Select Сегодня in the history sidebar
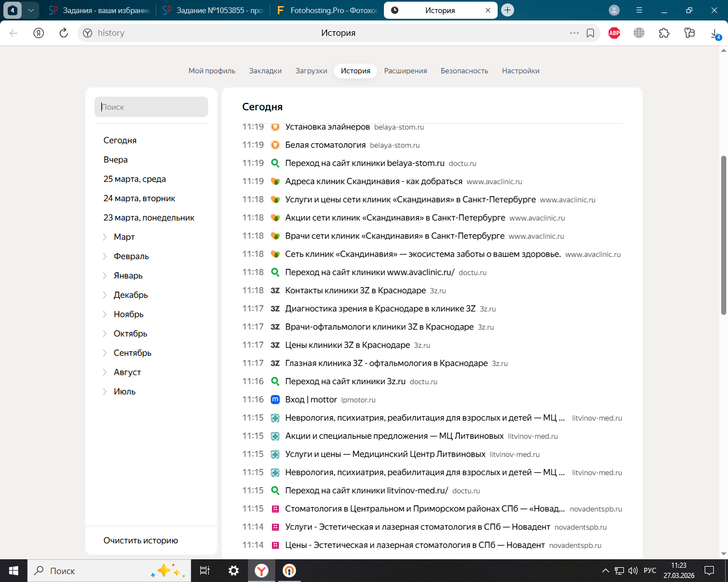 [120, 140]
